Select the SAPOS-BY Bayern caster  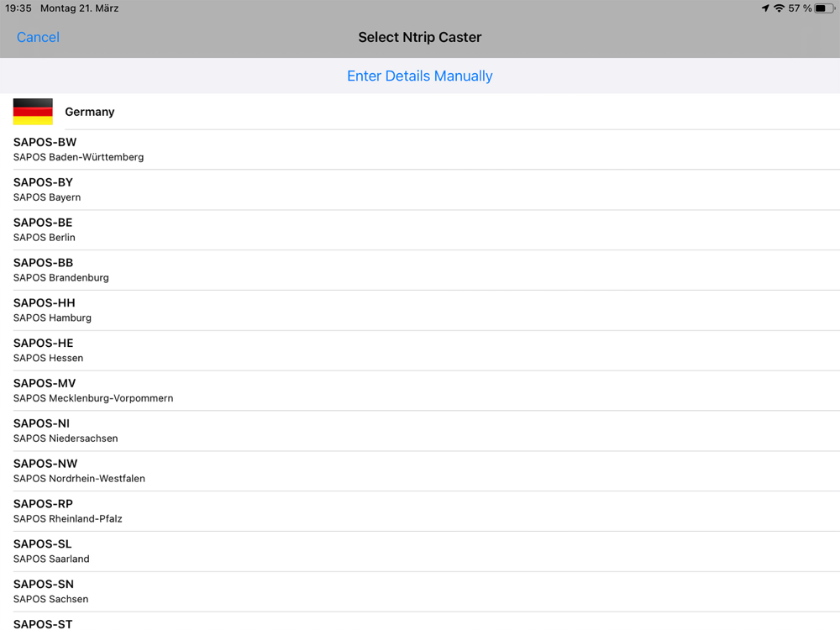click(420, 190)
